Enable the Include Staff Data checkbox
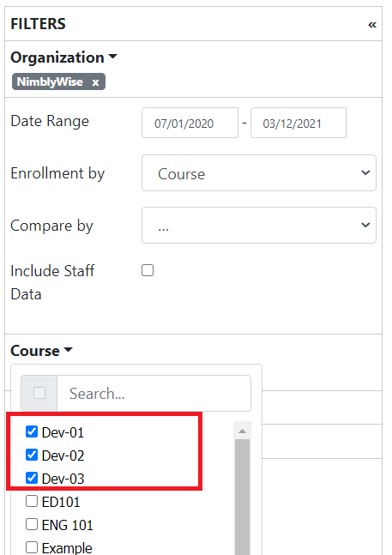 click(148, 270)
